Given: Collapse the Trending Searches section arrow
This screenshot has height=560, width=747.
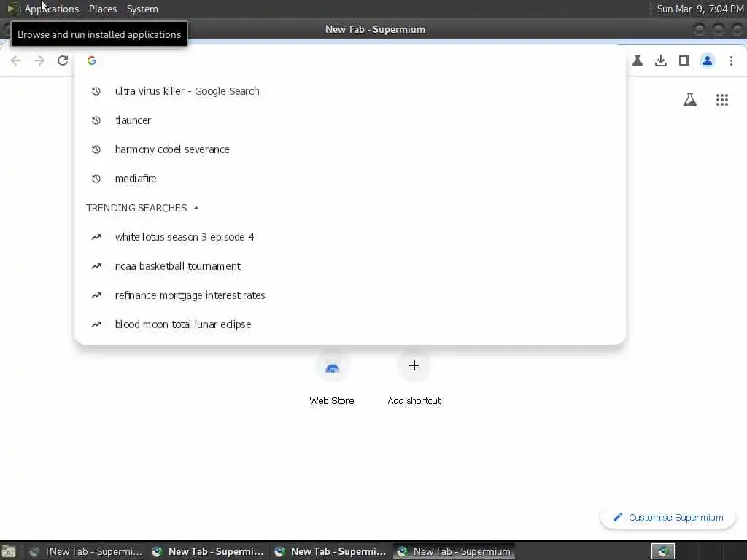Looking at the screenshot, I should click(x=196, y=208).
